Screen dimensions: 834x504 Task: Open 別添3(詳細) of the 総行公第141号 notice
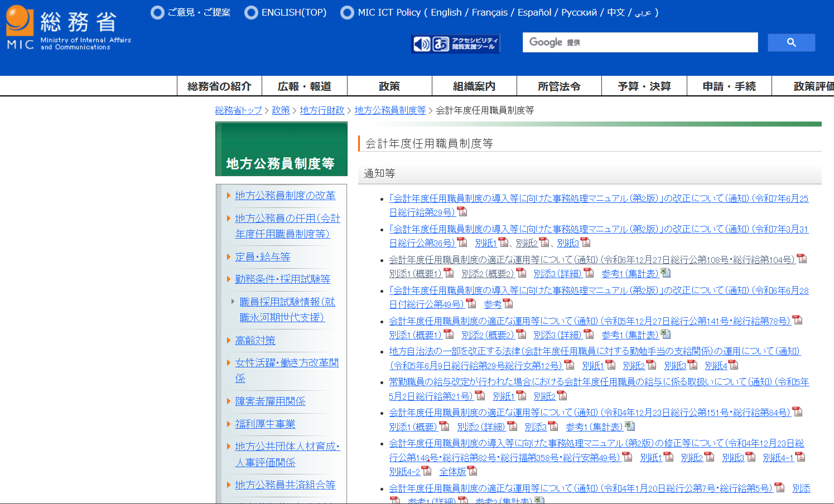(557, 335)
